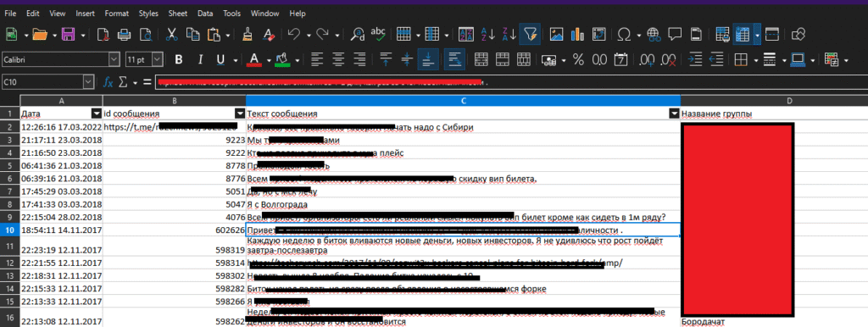Cut the selection with the scissors icon
The image size is (868, 327).
tap(171, 34)
